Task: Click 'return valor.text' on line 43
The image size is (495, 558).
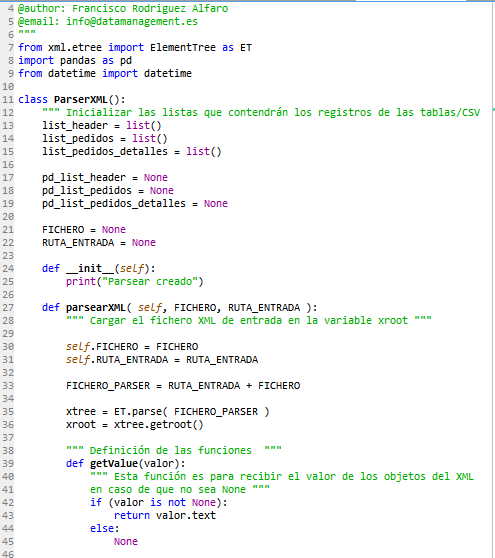Action: coord(165,516)
